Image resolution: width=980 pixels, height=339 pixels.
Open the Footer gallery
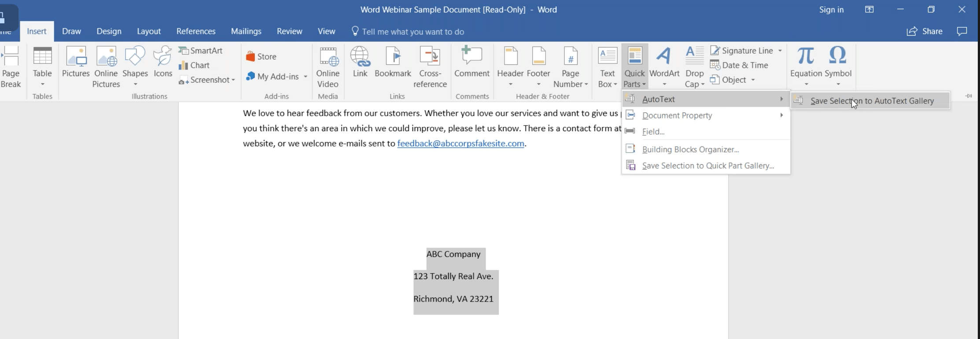click(538, 67)
